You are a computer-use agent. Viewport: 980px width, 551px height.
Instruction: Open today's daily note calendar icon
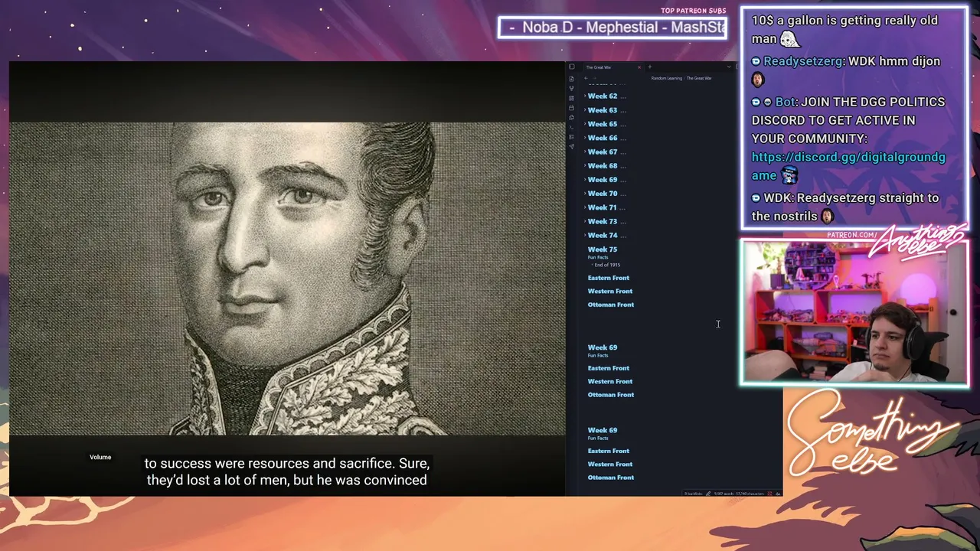571,108
